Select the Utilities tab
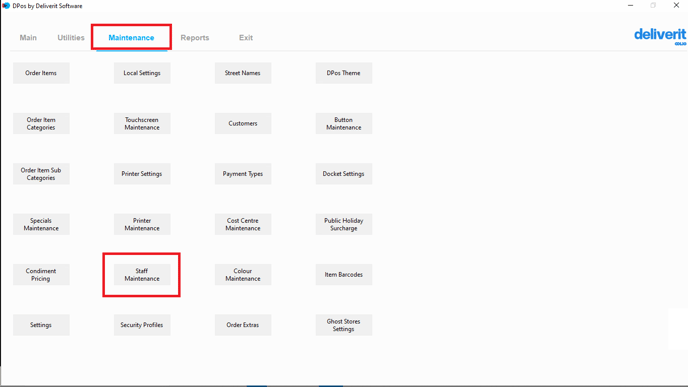The height and width of the screenshot is (387, 688). coord(71,38)
